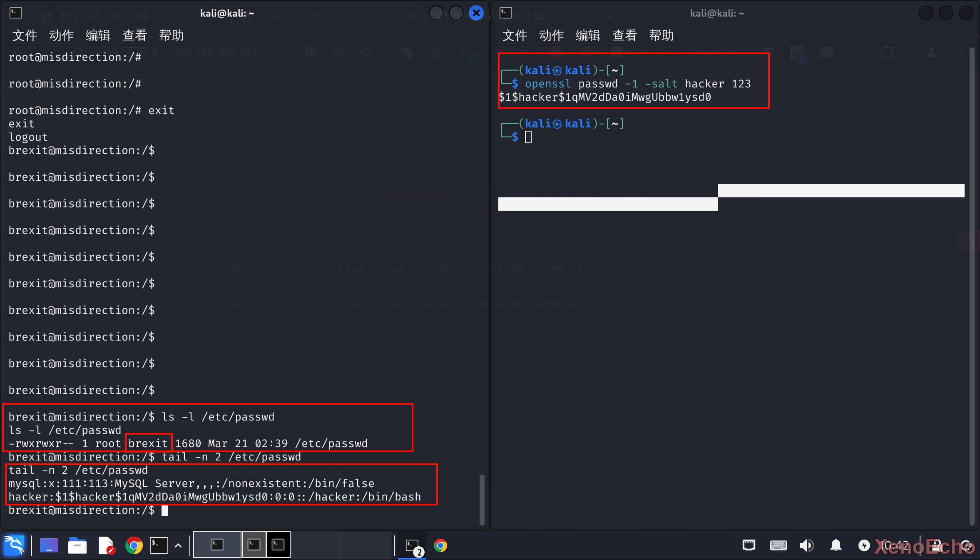The width and height of the screenshot is (980, 560).
Task: Open the volume control
Action: pyautogui.click(x=807, y=545)
